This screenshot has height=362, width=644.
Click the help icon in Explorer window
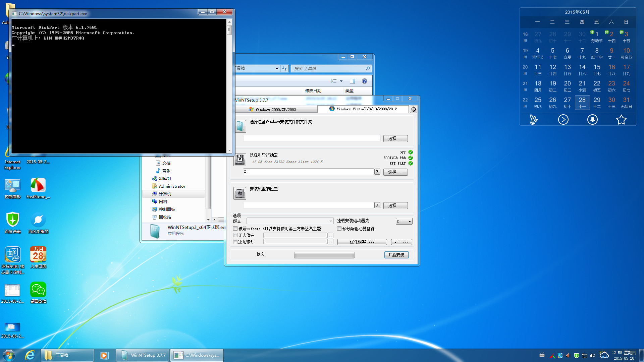pos(365,81)
